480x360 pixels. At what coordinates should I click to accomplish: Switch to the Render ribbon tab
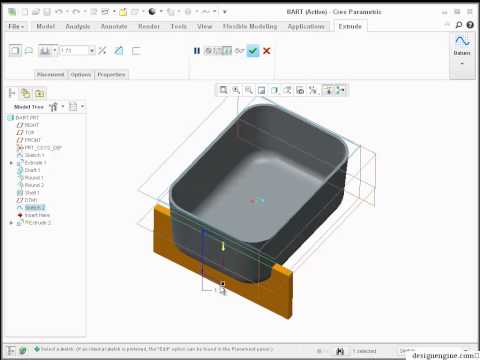tap(149, 26)
